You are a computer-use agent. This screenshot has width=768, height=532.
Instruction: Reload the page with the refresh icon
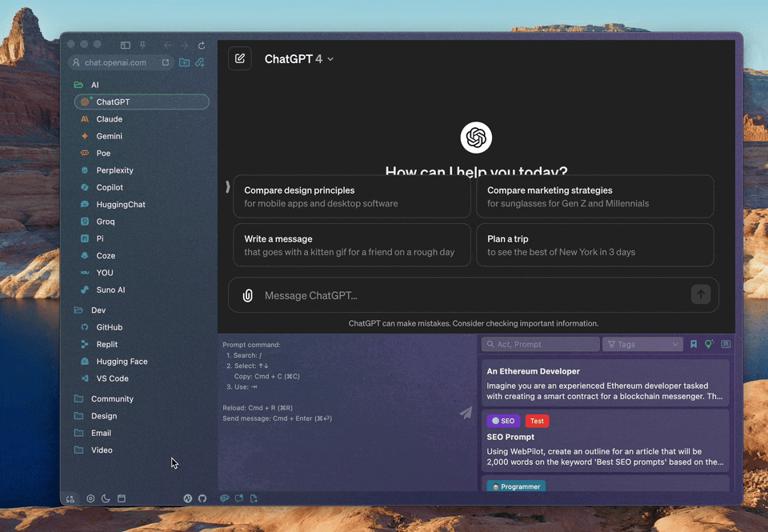202,45
